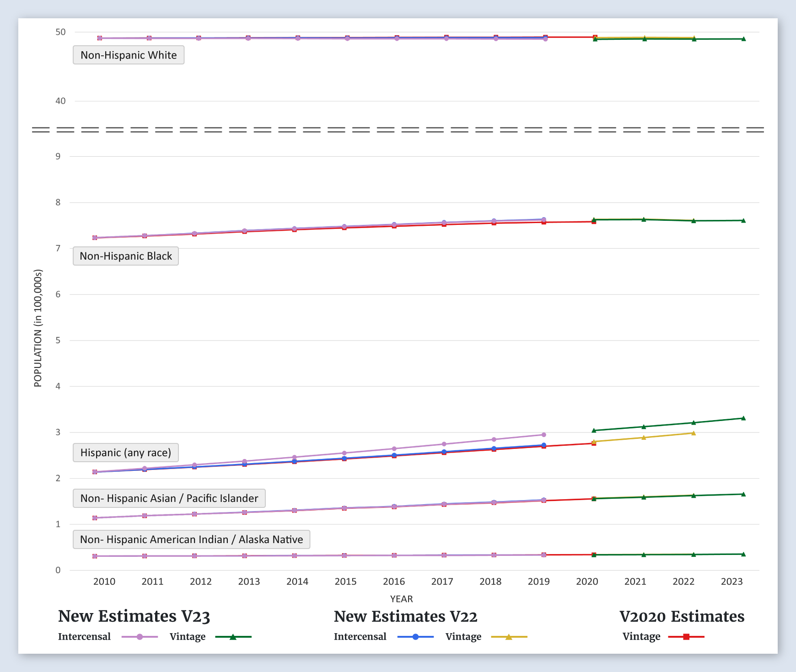Viewport: 796px width, 672px height.
Task: Click the blue V22 Intercensal legend marker
Action: [x=415, y=637]
